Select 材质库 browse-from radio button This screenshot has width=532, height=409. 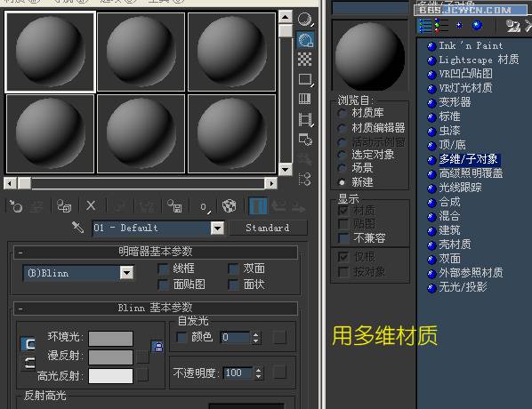pyautogui.click(x=342, y=113)
